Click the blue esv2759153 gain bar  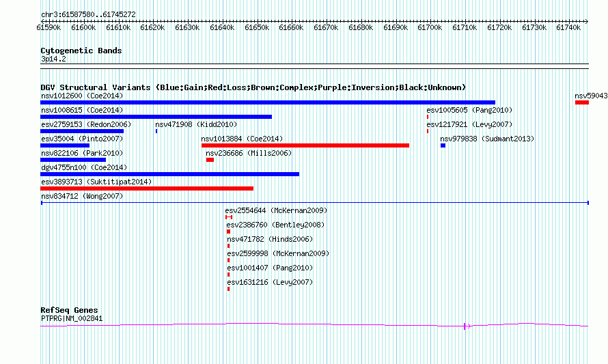pyautogui.click(x=82, y=131)
